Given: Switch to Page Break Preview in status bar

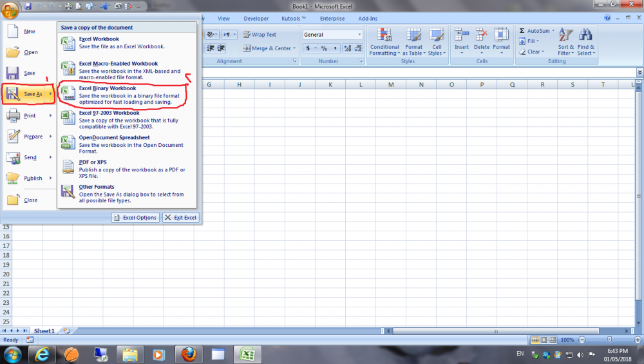Looking at the screenshot, I should pos(553,340).
